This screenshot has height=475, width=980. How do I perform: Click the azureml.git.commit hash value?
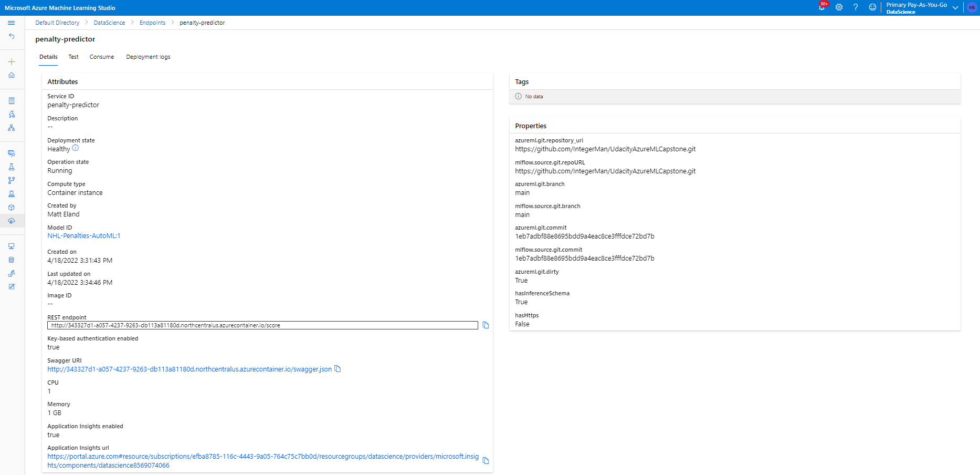tap(585, 236)
